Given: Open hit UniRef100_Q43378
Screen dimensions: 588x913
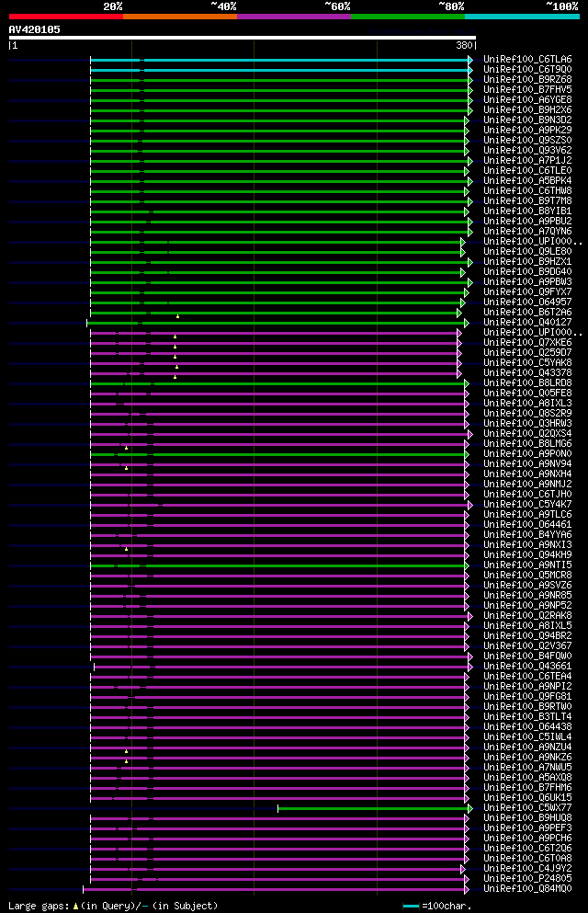Looking at the screenshot, I should (x=527, y=372).
